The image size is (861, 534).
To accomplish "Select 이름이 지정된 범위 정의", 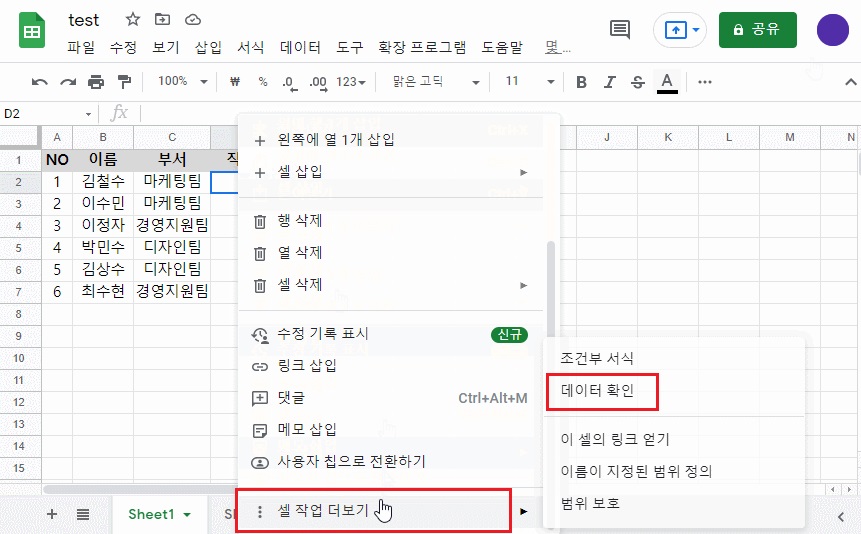I will pyautogui.click(x=674, y=471).
